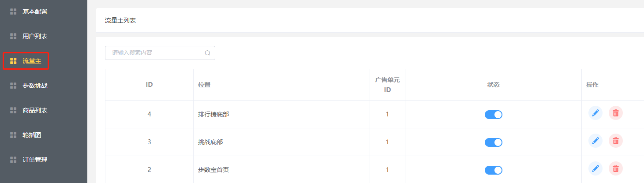
Task: Click the search magnifier icon in the search box
Action: coord(207,53)
